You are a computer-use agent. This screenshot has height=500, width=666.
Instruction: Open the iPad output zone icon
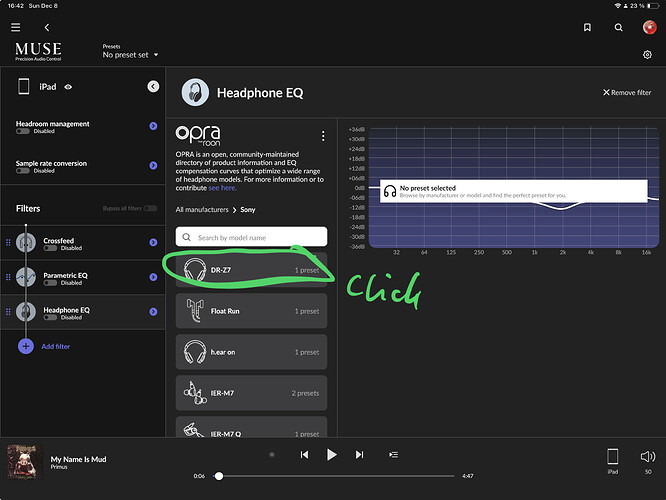pos(612,457)
